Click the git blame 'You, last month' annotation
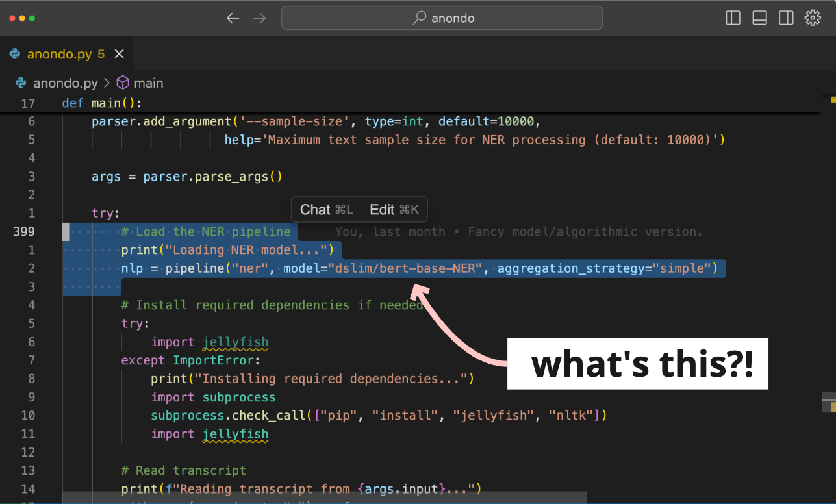Viewport: 836px width, 504px height. 519,232
